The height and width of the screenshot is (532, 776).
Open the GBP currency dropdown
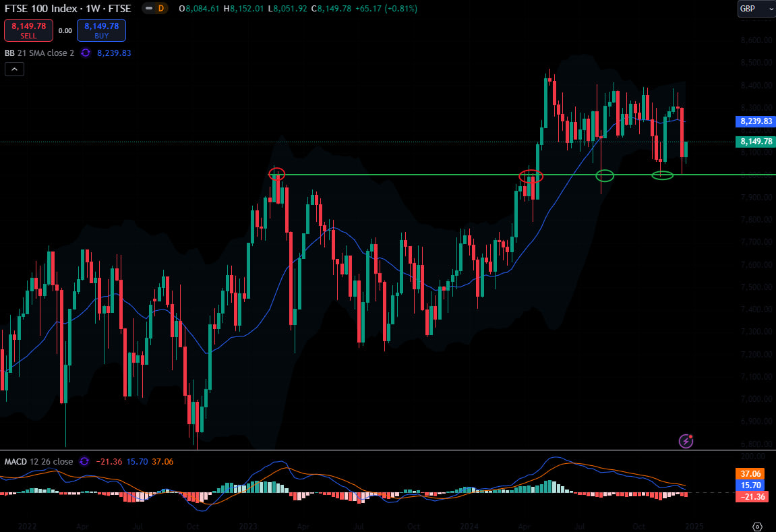(756, 8)
